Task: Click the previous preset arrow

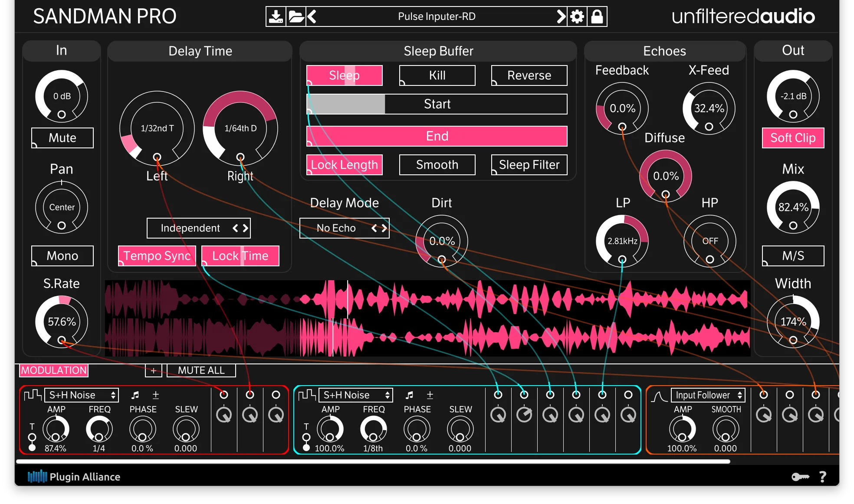Action: pyautogui.click(x=311, y=16)
